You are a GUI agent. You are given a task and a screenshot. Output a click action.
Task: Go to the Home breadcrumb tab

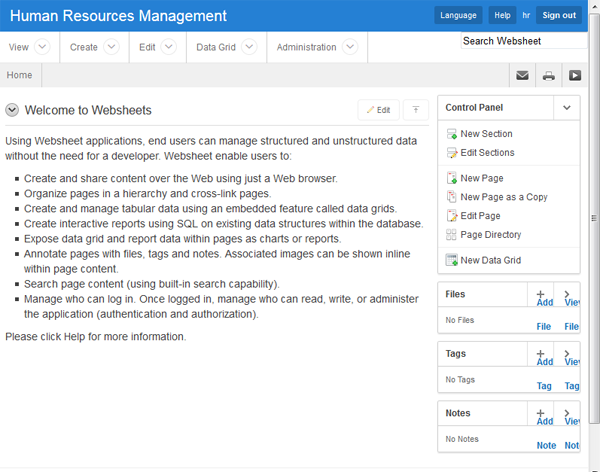(19, 75)
